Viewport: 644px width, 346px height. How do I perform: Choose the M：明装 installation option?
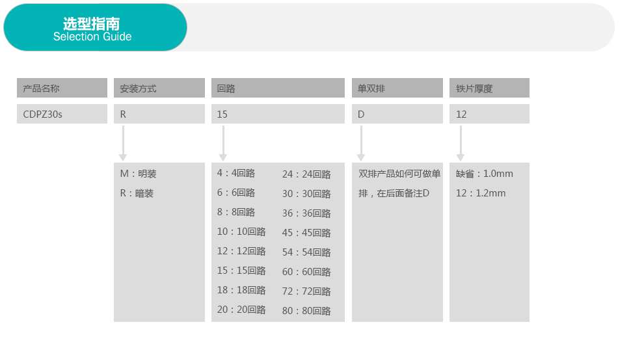(139, 174)
